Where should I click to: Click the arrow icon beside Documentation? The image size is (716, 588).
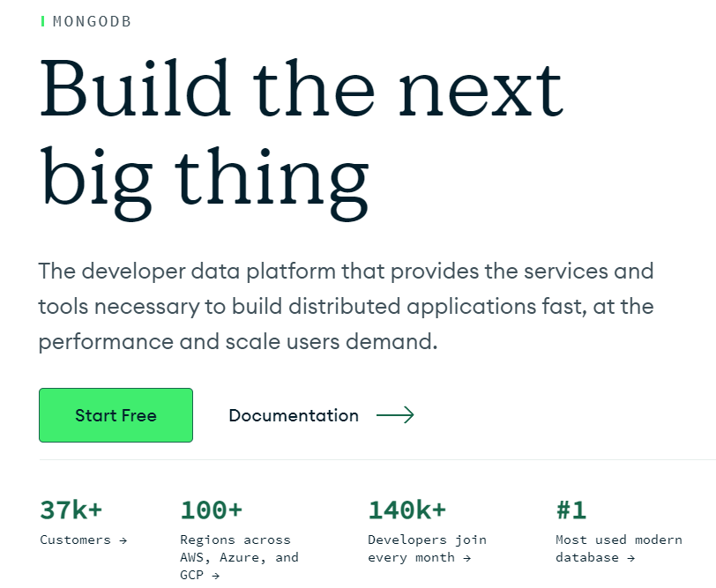395,415
